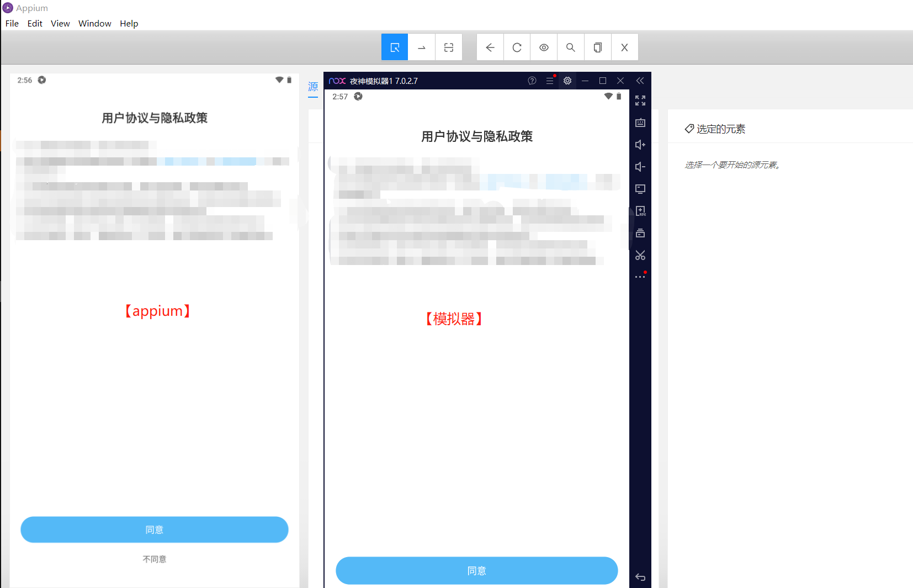Click 不同意 link in Appium screenshot
This screenshot has height=588, width=913.
point(155,559)
